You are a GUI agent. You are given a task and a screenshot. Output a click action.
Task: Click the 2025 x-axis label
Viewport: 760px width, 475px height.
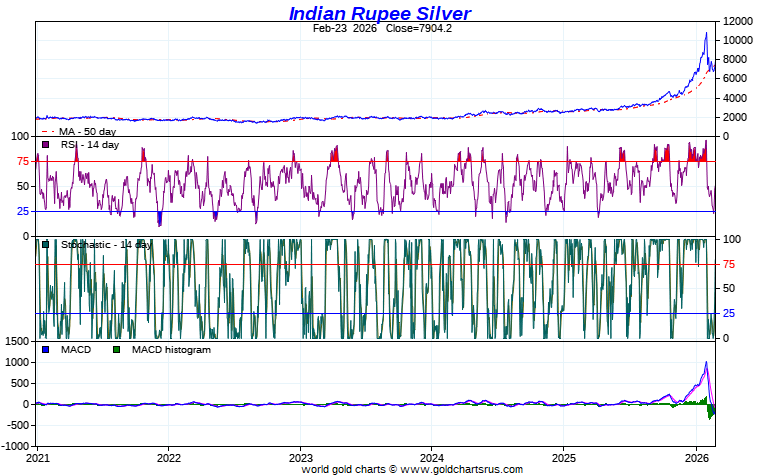pos(564,458)
